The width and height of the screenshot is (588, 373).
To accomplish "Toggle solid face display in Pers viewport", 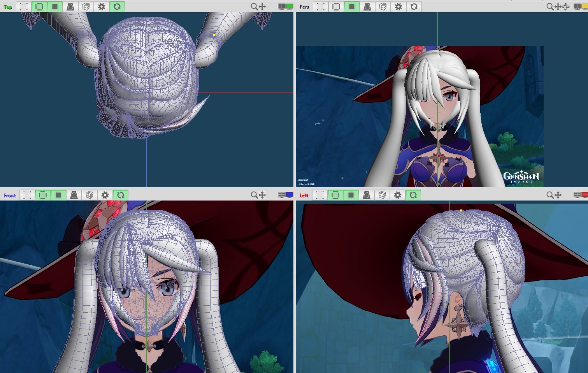I will pos(352,7).
